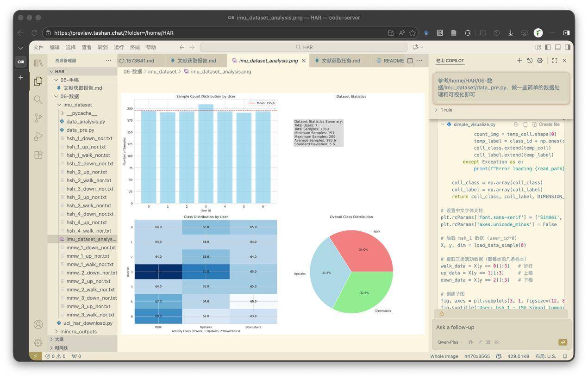Open Copilot chat history

(x=530, y=61)
